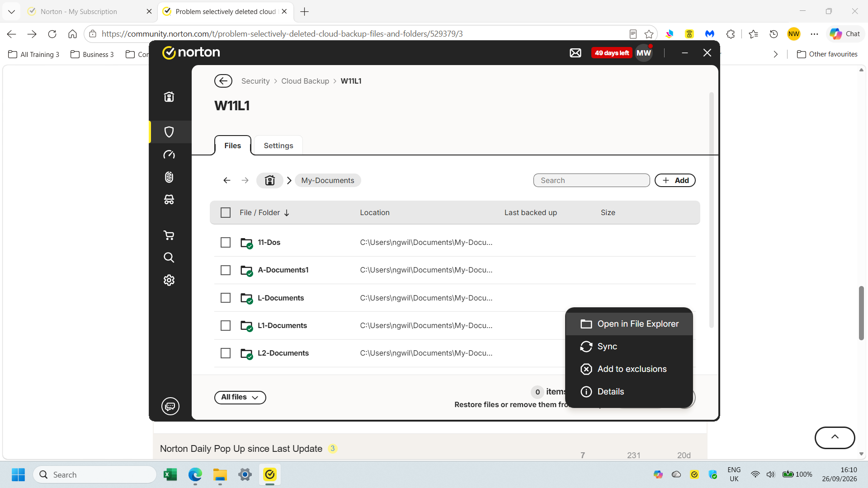Open Norton settings gear icon in sidebar
This screenshot has width=868, height=488.
pos(169,280)
